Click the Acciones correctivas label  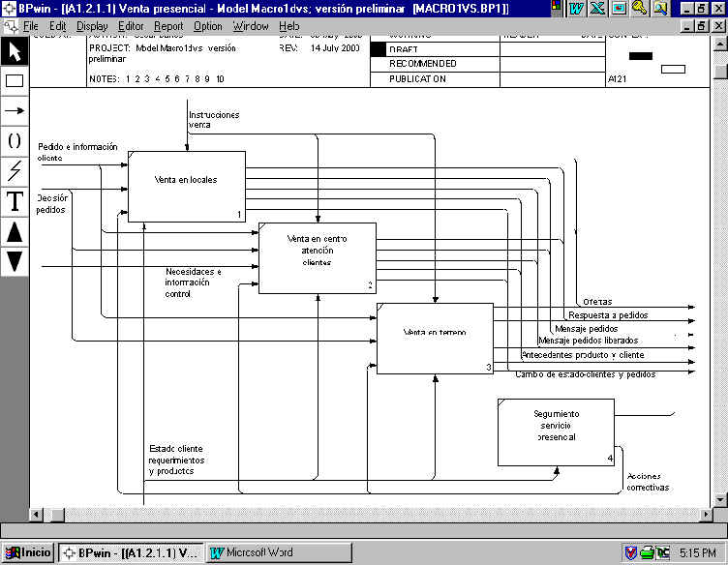pyautogui.click(x=648, y=482)
